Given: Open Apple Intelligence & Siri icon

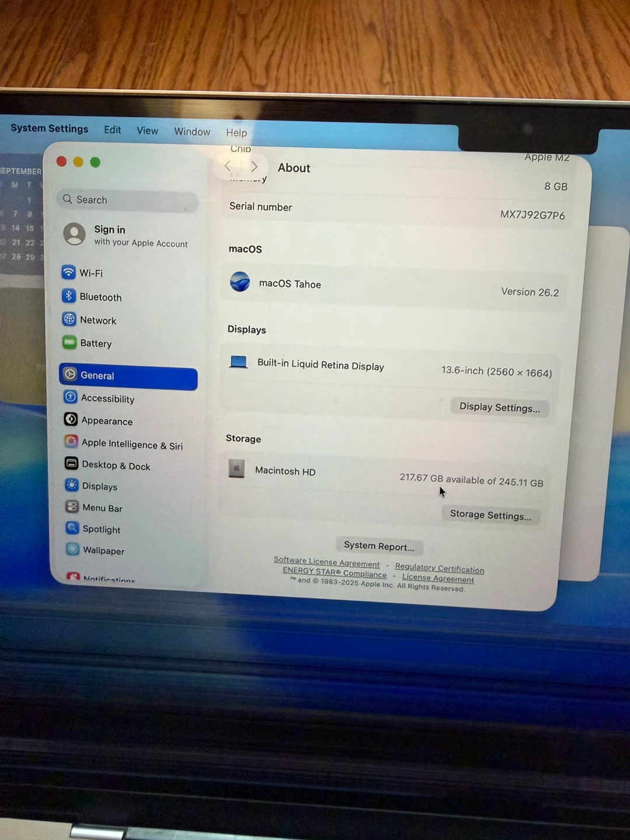Looking at the screenshot, I should [x=71, y=442].
